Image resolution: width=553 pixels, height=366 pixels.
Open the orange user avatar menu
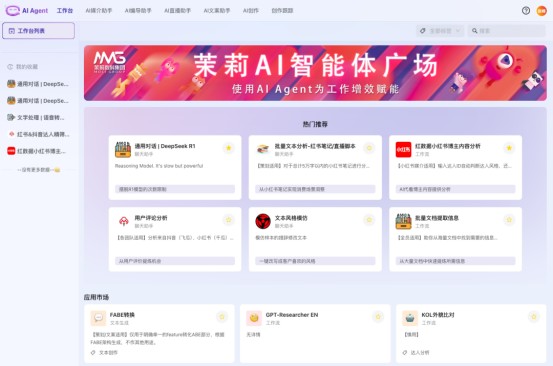coord(541,11)
